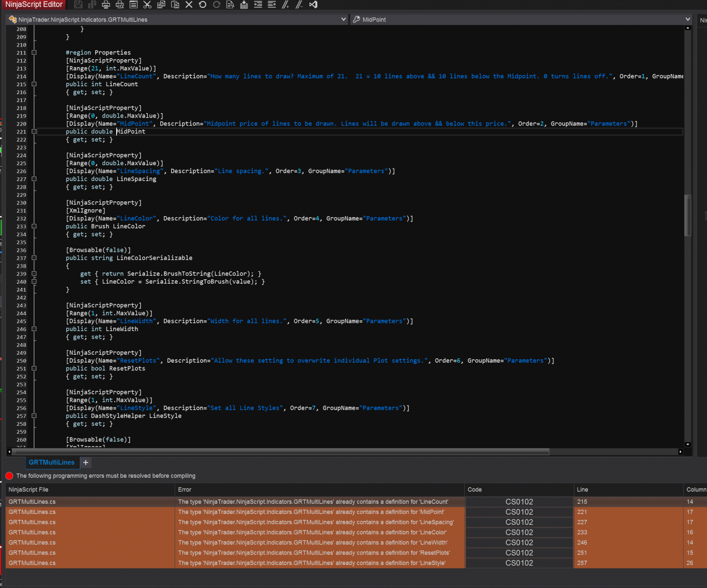Collapse the LineColorSerializable property outline

click(x=34, y=258)
